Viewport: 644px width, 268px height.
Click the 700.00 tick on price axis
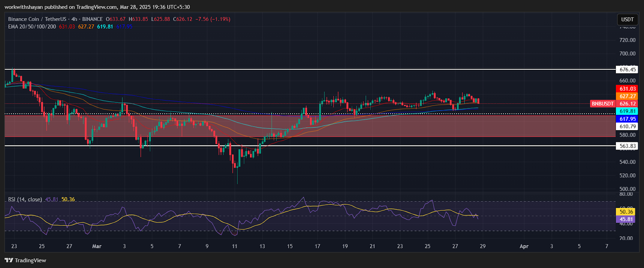pyautogui.click(x=627, y=54)
